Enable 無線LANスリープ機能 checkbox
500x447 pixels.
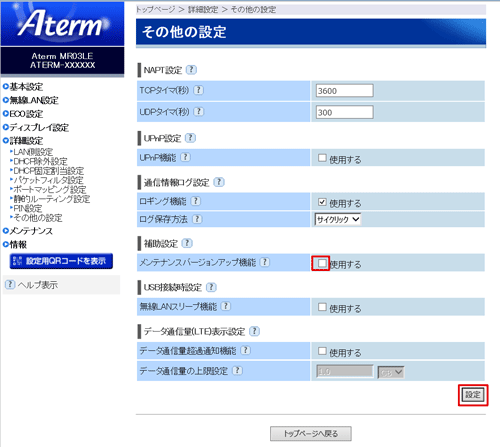[x=322, y=307]
